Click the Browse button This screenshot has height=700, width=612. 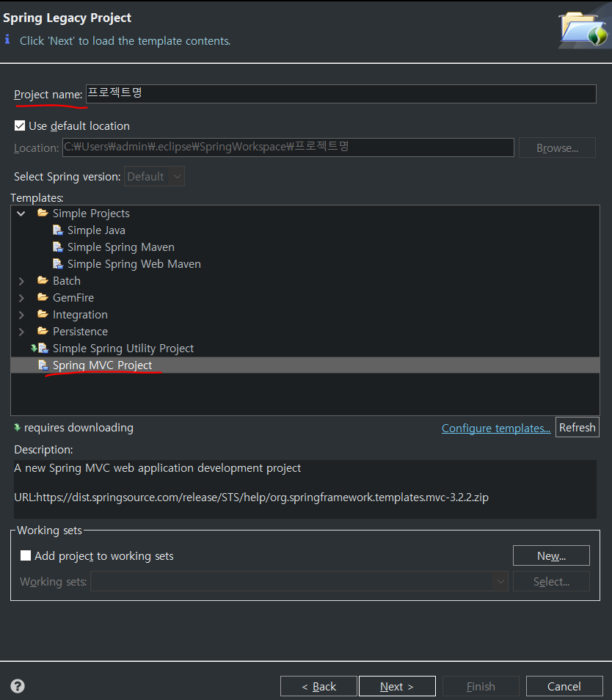[557, 147]
